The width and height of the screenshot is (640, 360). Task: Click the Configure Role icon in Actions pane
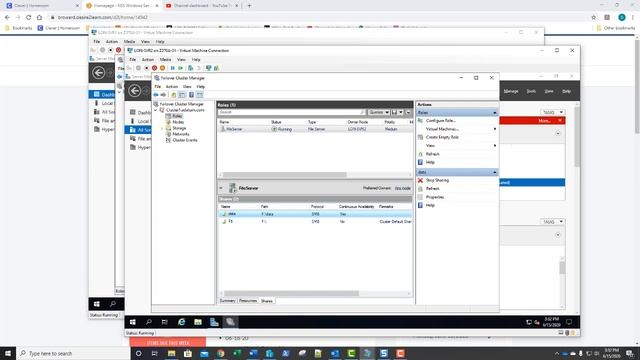(x=420, y=120)
